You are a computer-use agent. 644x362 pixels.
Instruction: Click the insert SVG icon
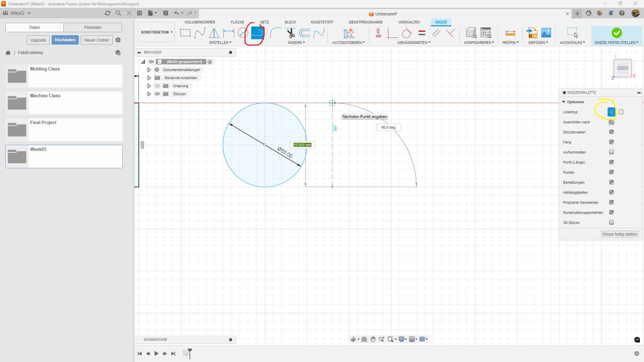pos(532,33)
